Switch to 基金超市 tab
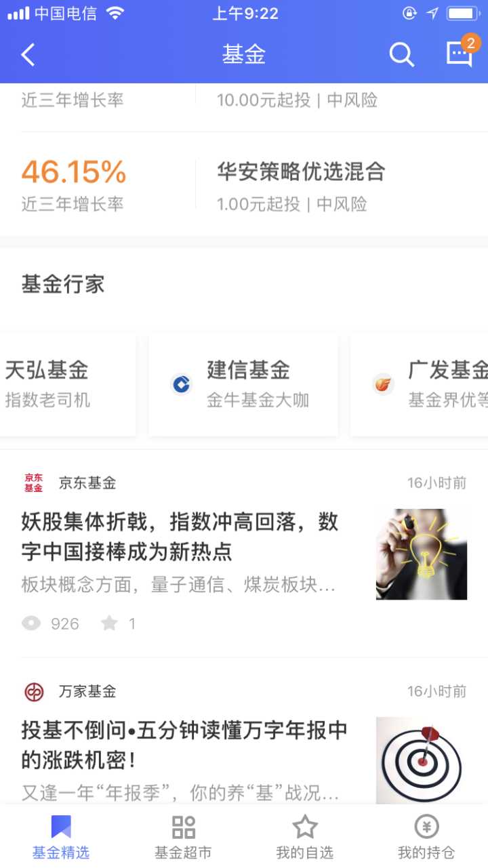 [183, 838]
